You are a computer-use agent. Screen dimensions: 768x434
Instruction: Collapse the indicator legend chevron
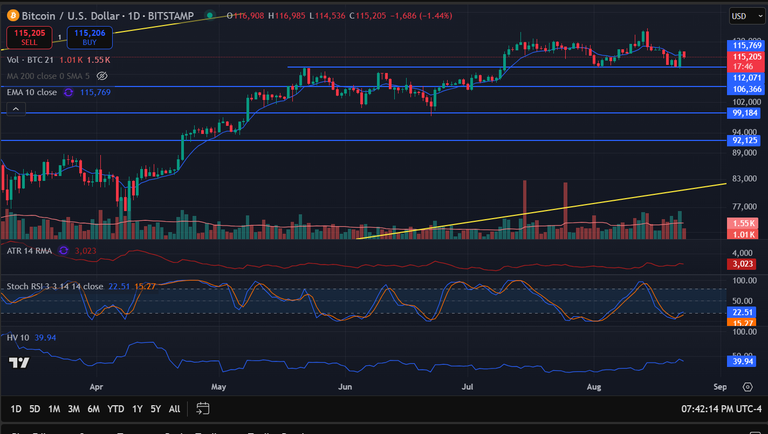click(x=16, y=109)
